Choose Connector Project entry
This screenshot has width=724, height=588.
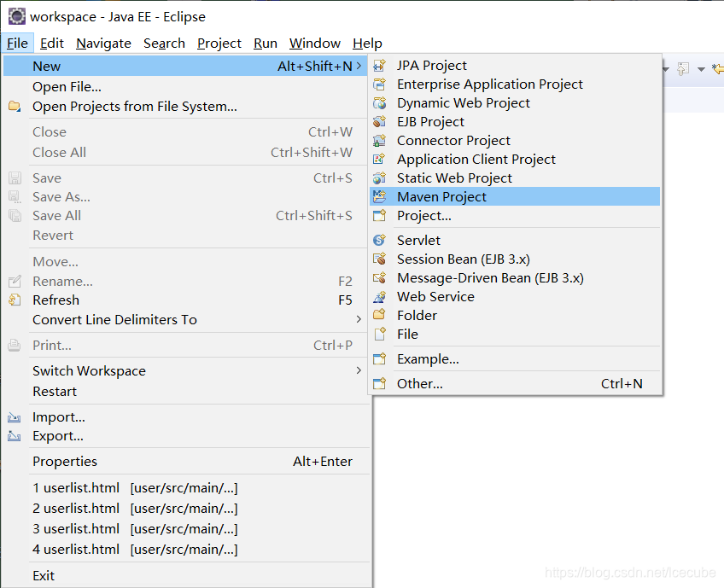515,140
